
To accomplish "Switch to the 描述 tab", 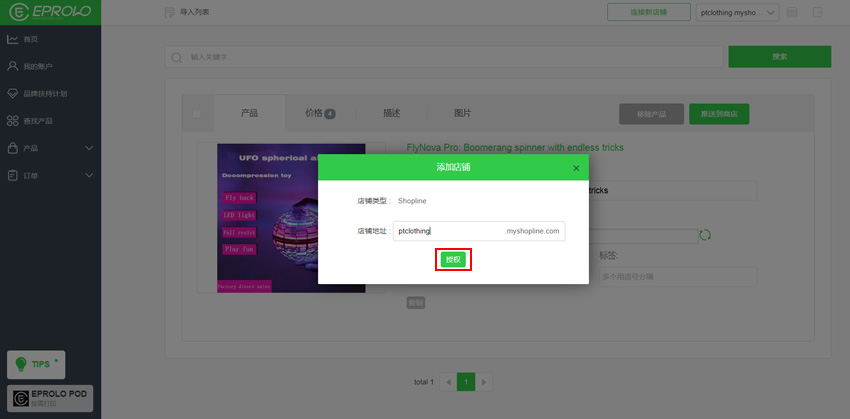I will (x=391, y=113).
